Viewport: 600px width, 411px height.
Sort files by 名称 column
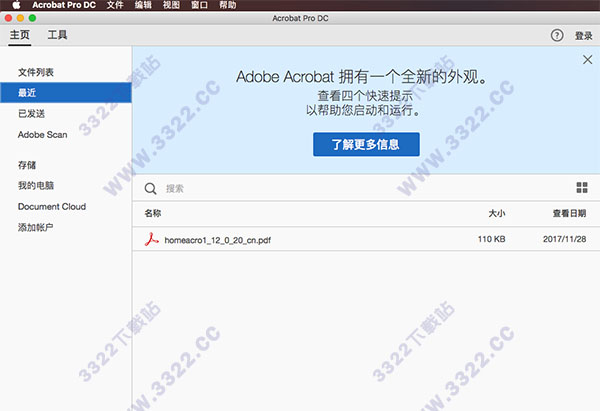[x=153, y=213]
